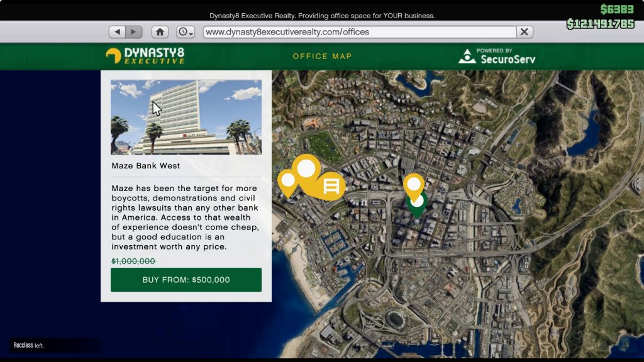
Task: Click the Maze Bank West title
Action: [146, 166]
